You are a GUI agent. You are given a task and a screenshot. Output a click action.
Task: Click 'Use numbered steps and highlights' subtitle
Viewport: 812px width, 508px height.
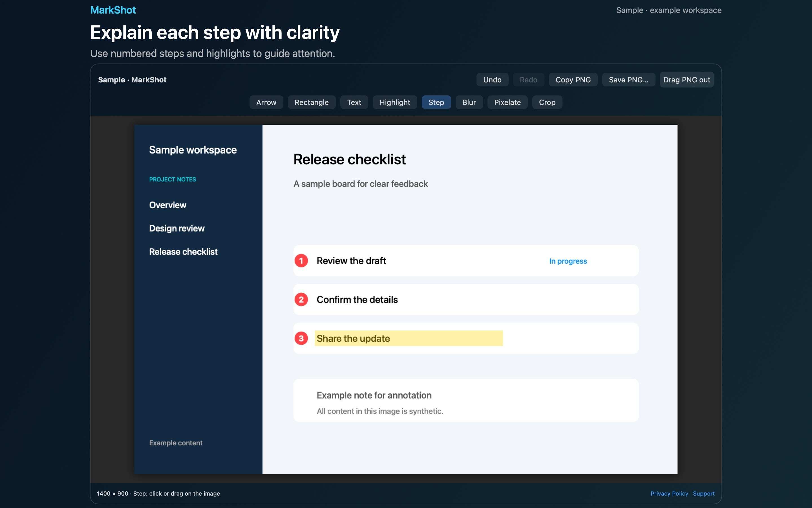[213, 53]
